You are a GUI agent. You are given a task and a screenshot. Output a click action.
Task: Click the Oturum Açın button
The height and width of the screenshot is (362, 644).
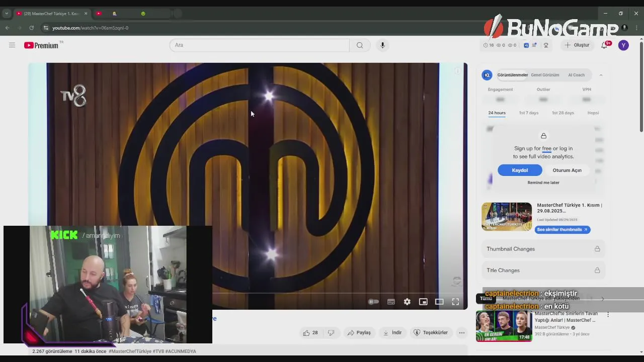coord(567,170)
